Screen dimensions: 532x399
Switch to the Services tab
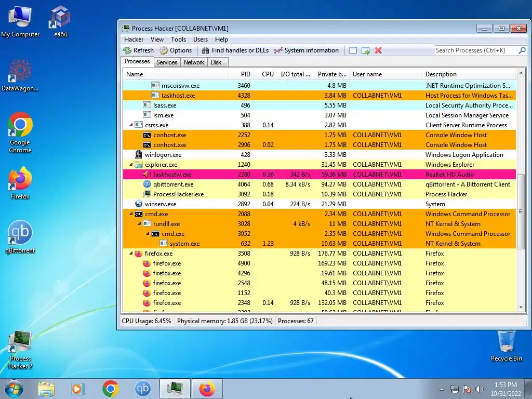pos(167,62)
